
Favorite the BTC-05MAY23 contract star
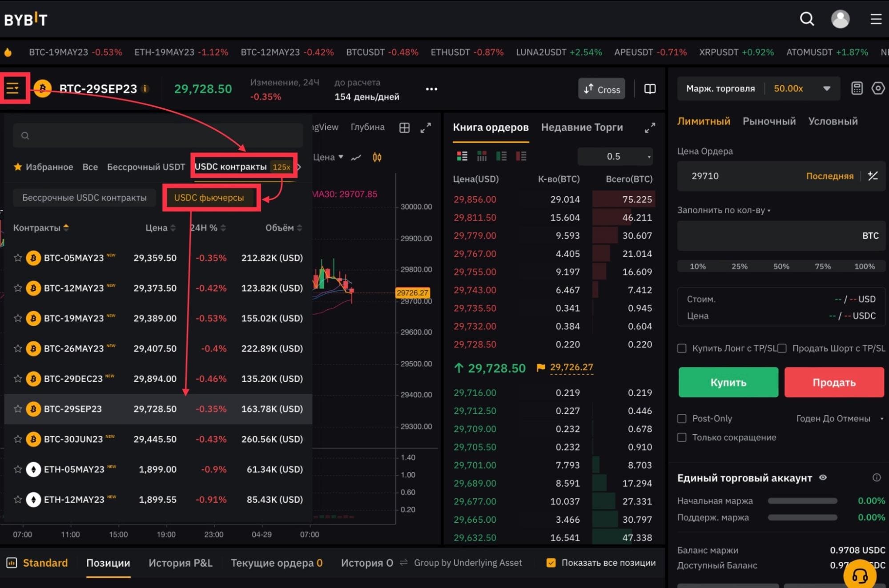pos(18,258)
